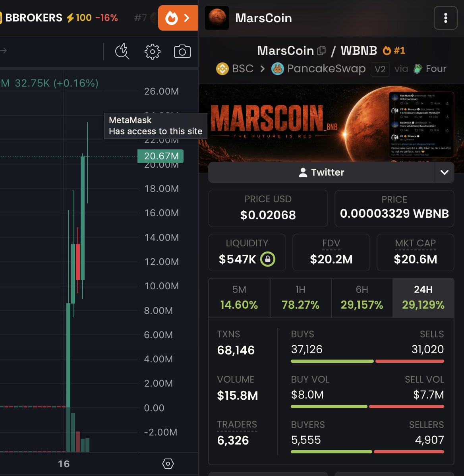Click the SELLERS count 4,907
The width and height of the screenshot is (464, 476).
(429, 440)
